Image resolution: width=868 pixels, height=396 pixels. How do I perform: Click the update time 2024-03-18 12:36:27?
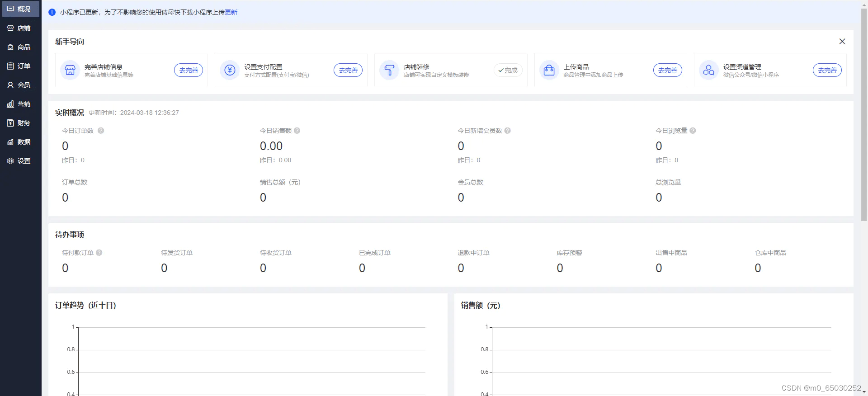[150, 113]
